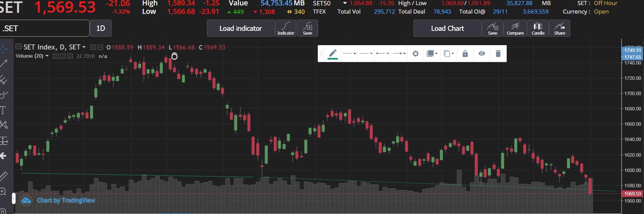Viewport: 644px width, 214px height.
Task: Open Volume indicator settings gear
Action: [63, 56]
